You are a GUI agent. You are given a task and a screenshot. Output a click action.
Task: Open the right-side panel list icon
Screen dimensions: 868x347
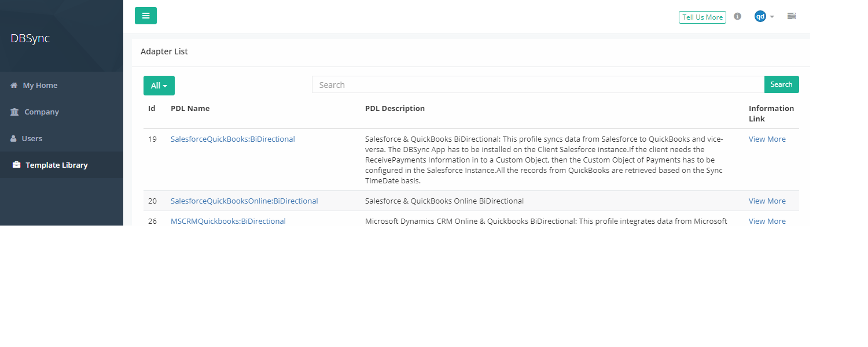pos(791,16)
